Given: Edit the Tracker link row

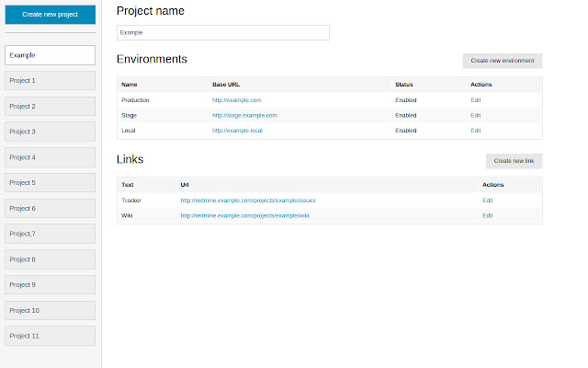Looking at the screenshot, I should (488, 201).
